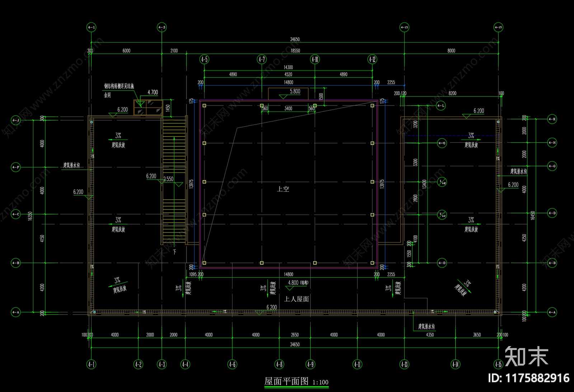Image resolution: width=574 pixels, height=392 pixels.
Task: Select the 2650 dimension text
Action: click(295, 335)
